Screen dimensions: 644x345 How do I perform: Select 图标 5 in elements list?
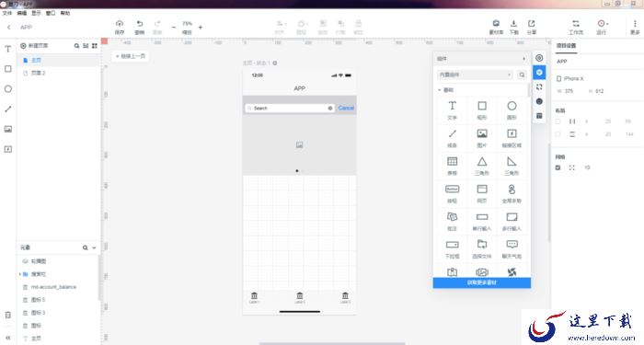(x=58, y=300)
